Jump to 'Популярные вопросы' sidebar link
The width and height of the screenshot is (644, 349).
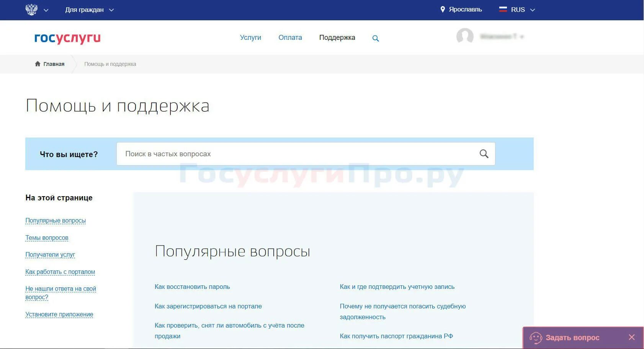tap(56, 221)
